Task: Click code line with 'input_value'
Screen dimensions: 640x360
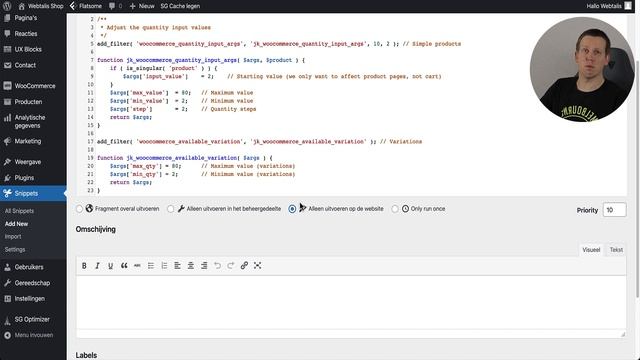Action: tap(282, 76)
